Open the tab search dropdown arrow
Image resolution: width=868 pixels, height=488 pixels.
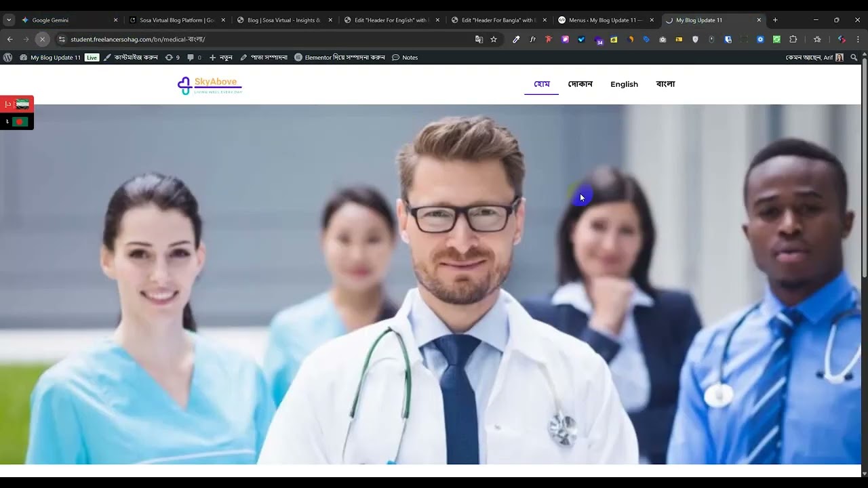click(x=9, y=20)
